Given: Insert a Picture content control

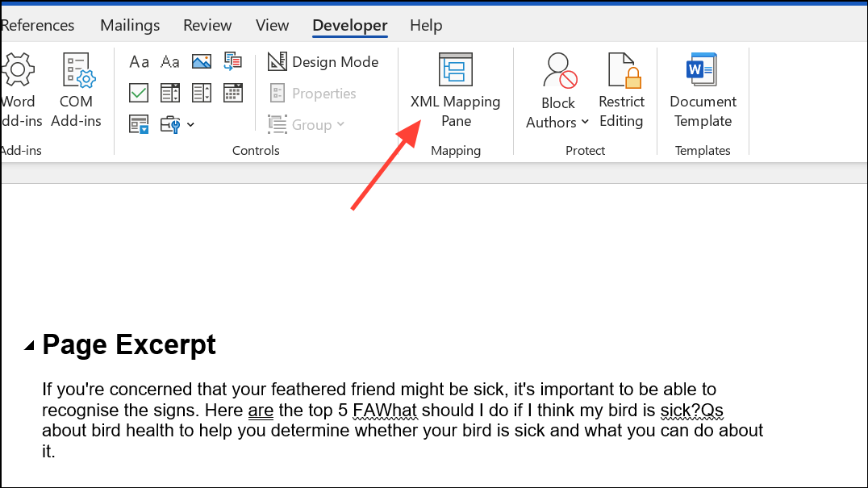Looking at the screenshot, I should point(201,61).
